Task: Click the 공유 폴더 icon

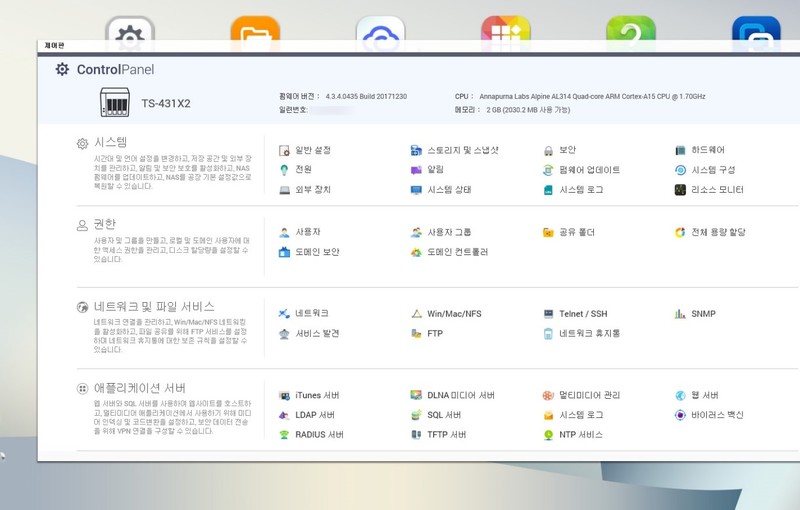Action: (548, 233)
